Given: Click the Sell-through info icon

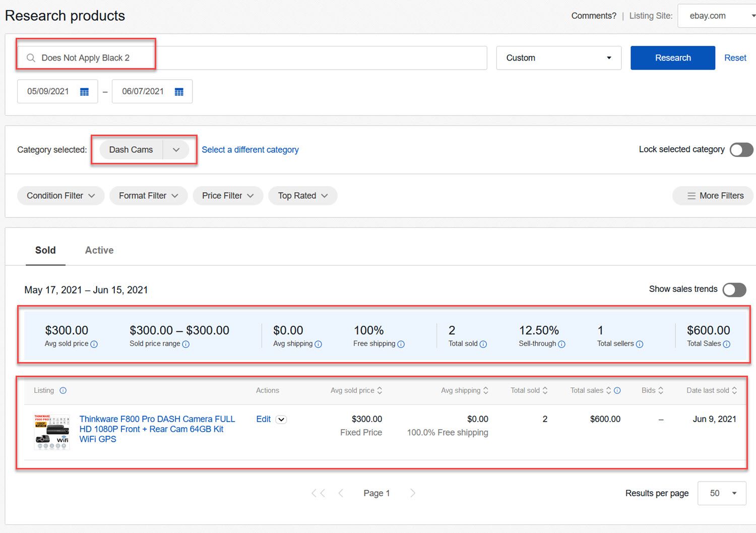Looking at the screenshot, I should pyautogui.click(x=561, y=344).
